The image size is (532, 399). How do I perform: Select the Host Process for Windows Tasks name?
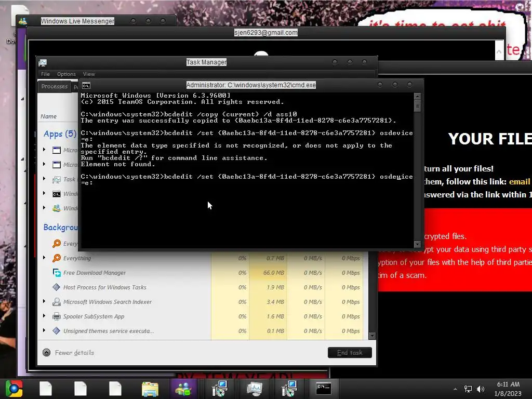[105, 287]
